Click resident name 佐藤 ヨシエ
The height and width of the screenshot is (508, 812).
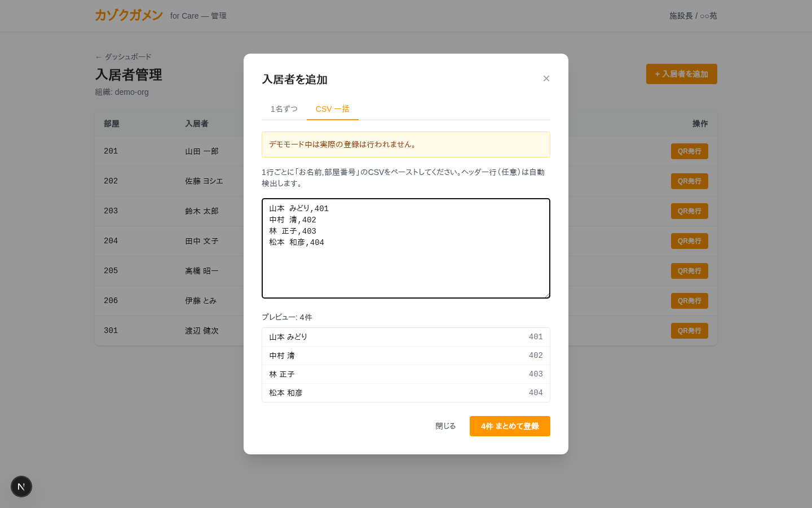click(204, 181)
